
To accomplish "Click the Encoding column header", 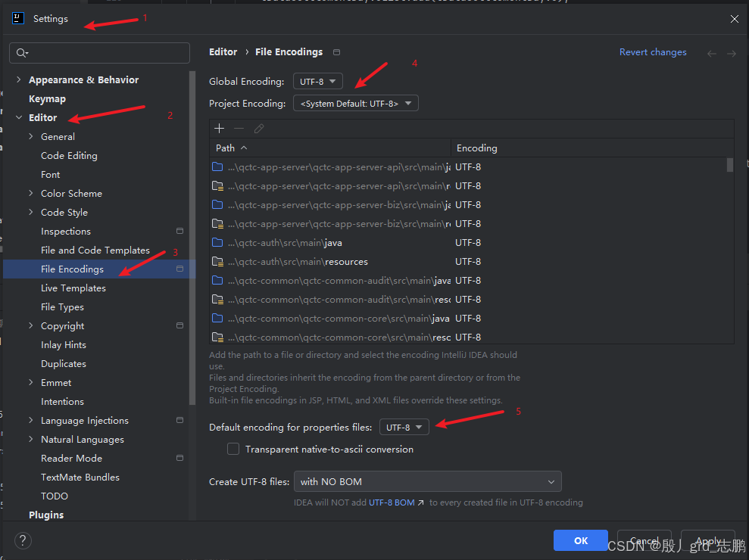I will pos(592,148).
